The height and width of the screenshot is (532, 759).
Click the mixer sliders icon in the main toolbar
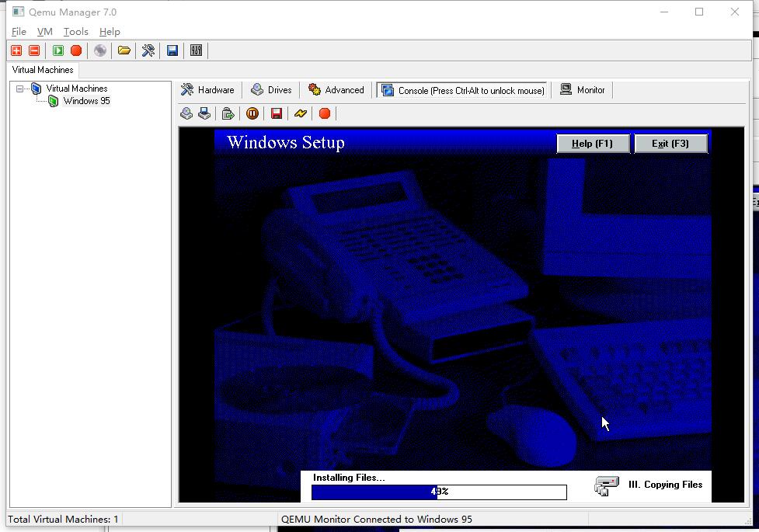[196, 50]
